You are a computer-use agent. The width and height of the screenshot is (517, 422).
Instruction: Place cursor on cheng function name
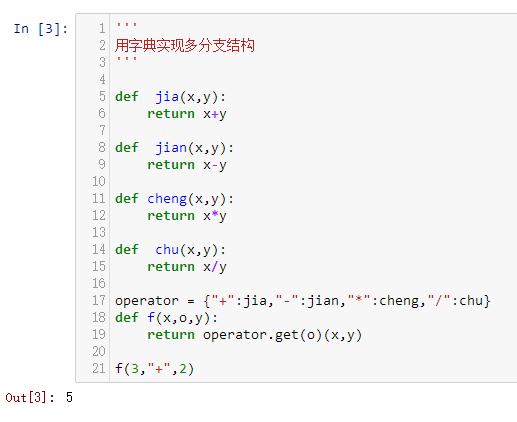click(167, 199)
